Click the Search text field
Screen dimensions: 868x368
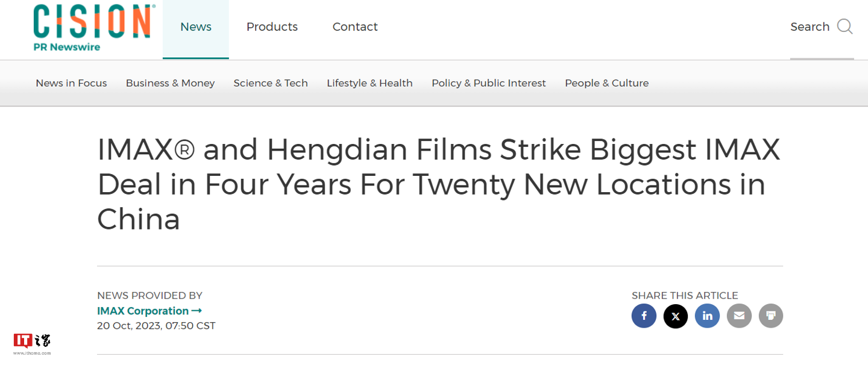click(x=810, y=27)
